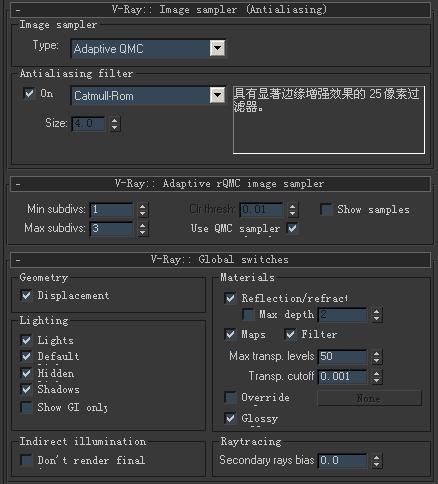Uncheck the Maps checkbox
Viewport: 438px width, 484px height.
[230, 334]
